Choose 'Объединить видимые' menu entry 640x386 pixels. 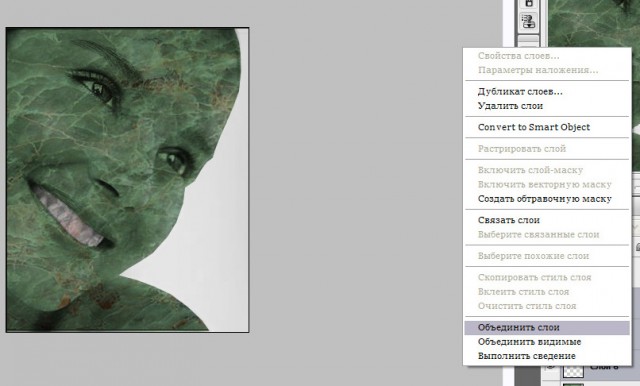coord(547,342)
